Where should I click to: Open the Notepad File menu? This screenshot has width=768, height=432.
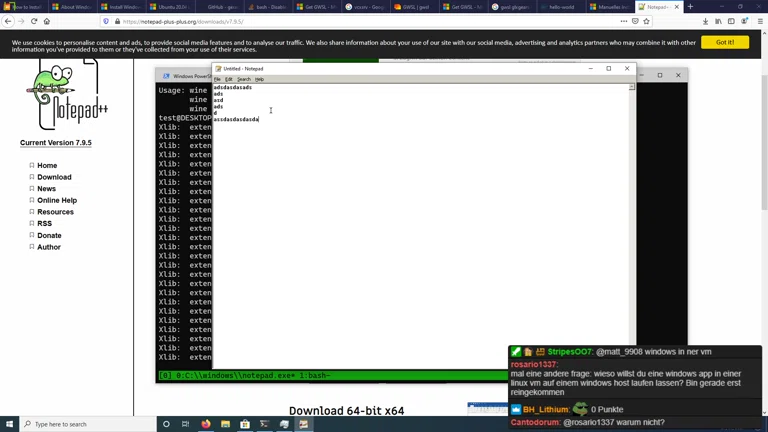pyautogui.click(x=217, y=79)
